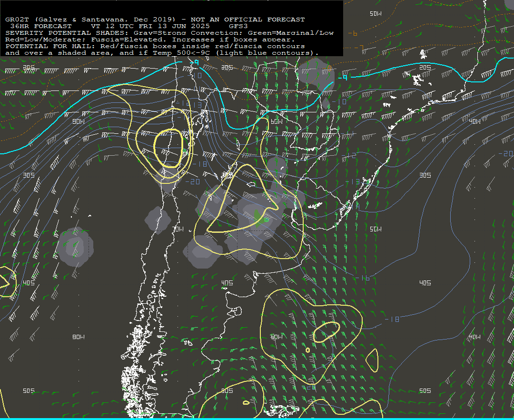Image resolution: width=514 pixels, height=420 pixels.
Task: Click the "20S" latitude label over eastern Brazil
Action: [425, 68]
